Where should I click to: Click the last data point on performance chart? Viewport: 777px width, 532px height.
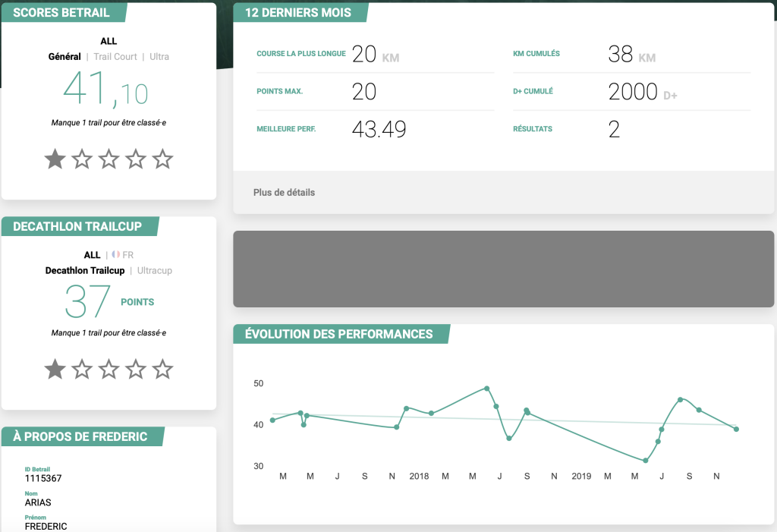736,429
